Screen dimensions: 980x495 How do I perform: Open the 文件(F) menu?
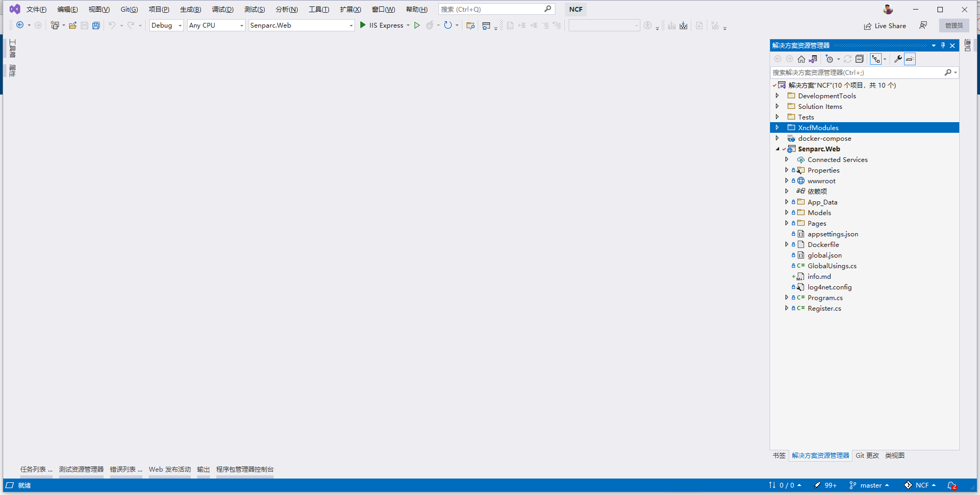tap(36, 9)
